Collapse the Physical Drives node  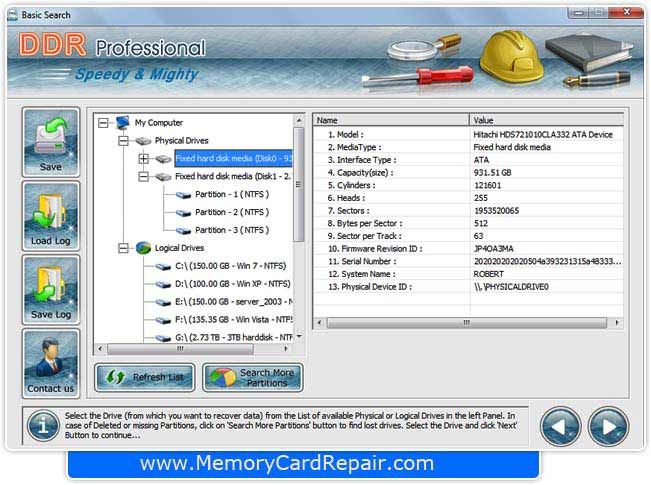pos(123,141)
